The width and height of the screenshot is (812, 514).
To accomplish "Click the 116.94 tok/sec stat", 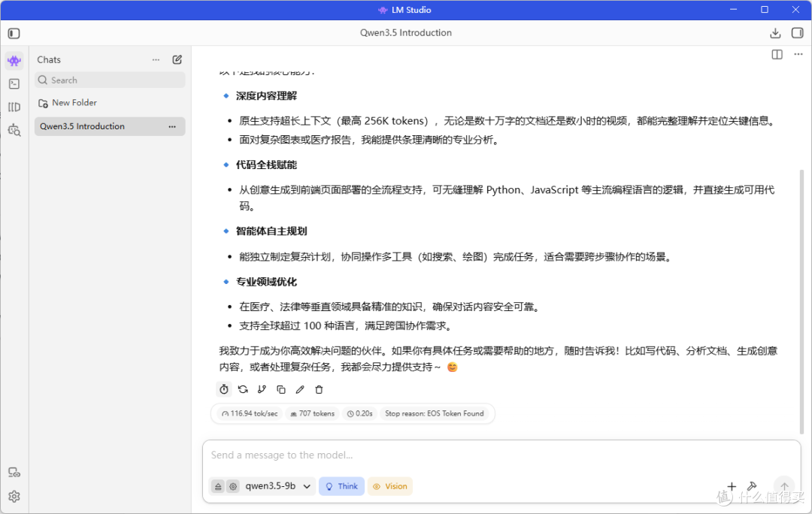I will [x=250, y=413].
